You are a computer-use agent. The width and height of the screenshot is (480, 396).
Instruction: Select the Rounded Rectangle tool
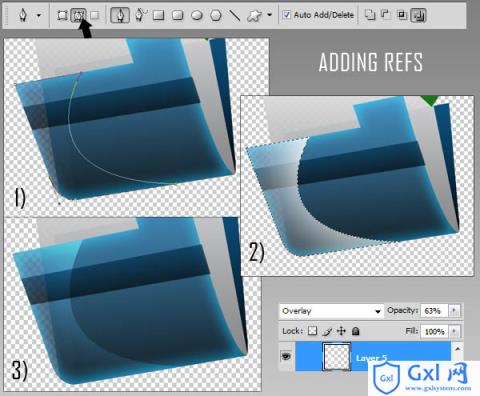(x=178, y=15)
